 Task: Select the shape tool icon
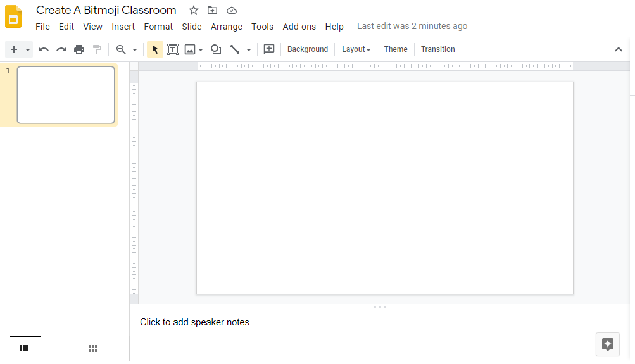click(x=216, y=49)
